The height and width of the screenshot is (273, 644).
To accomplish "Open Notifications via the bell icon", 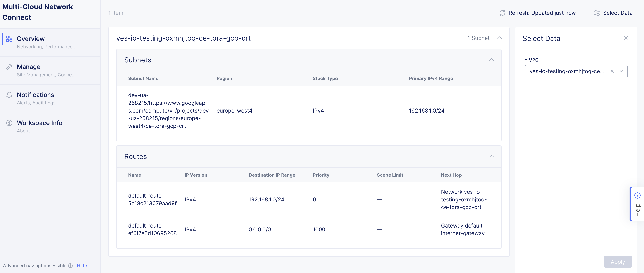I will tap(9, 95).
